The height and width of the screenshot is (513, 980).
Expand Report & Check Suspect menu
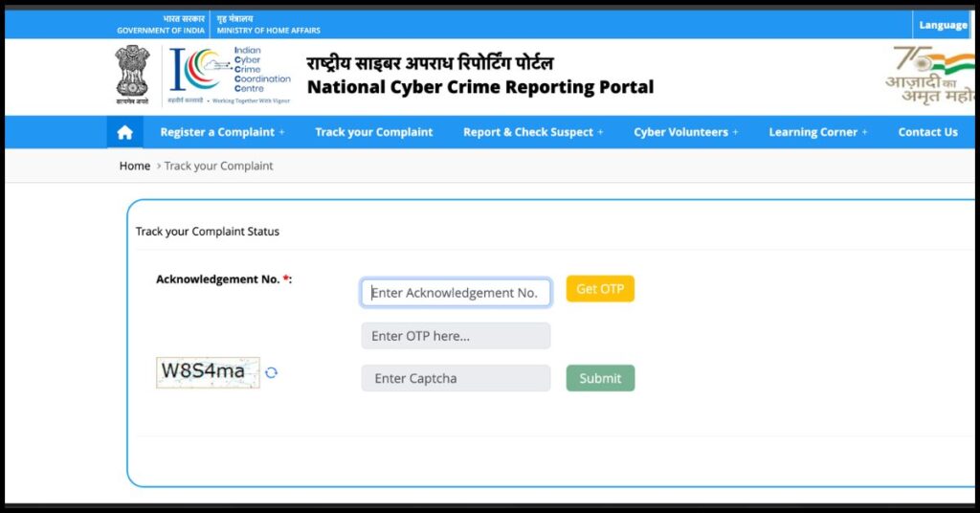pos(533,132)
